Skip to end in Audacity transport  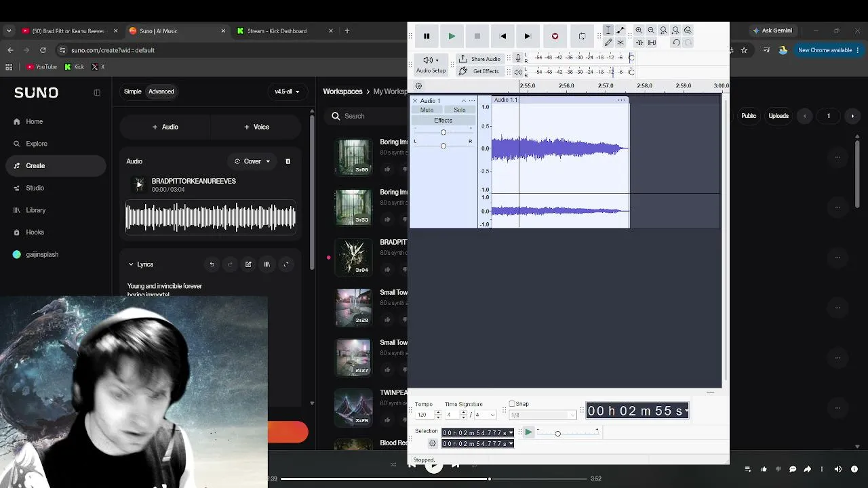click(527, 36)
